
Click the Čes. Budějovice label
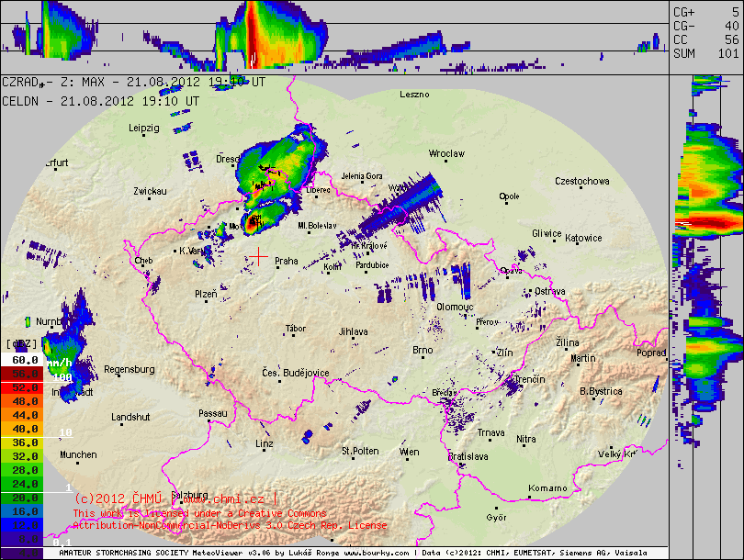(296, 373)
